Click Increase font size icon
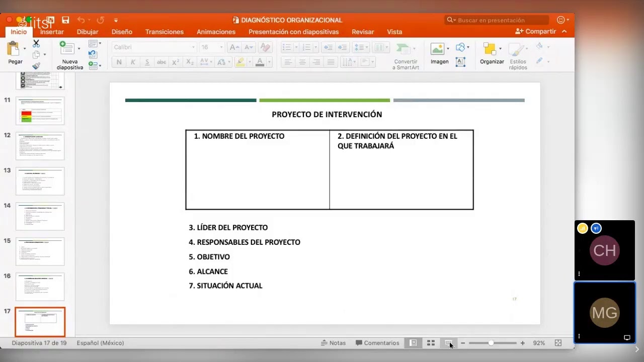Viewport: 644px width, 362px height. 234,47
